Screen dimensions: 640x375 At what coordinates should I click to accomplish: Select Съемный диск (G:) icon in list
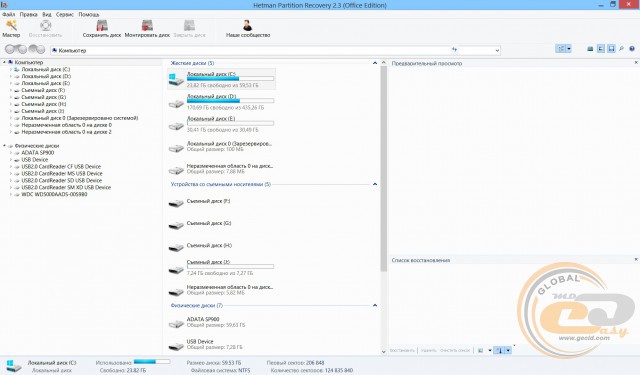[176, 225]
